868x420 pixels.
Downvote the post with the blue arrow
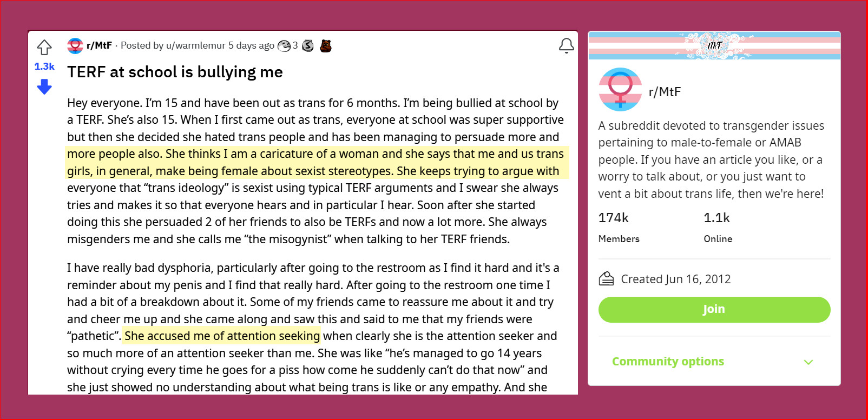[44, 86]
